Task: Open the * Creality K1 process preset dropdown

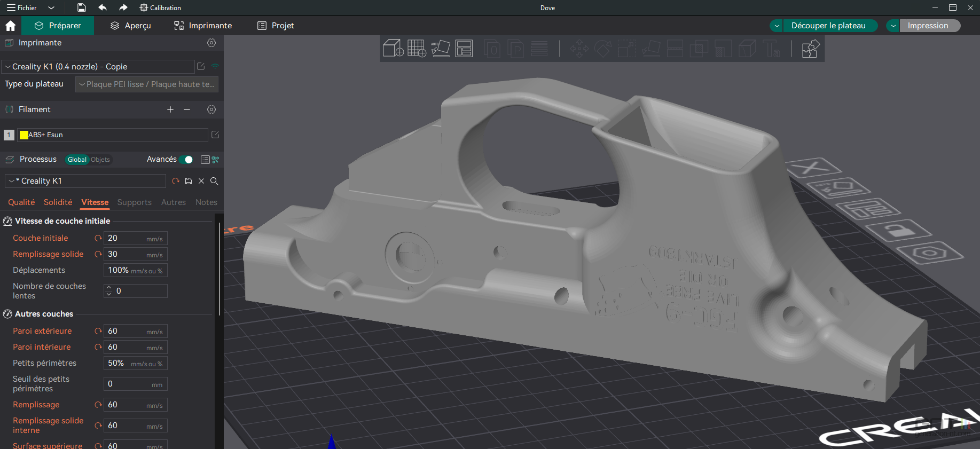Action: [x=85, y=181]
